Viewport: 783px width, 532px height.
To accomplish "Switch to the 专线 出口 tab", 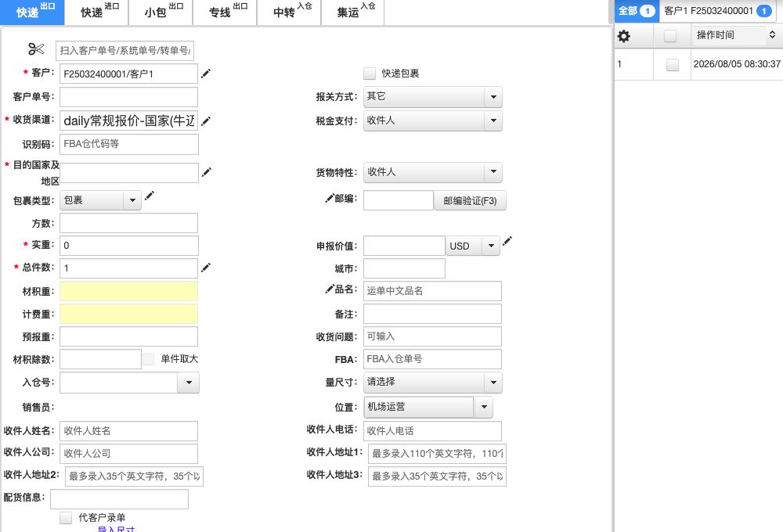I will 226,12.
